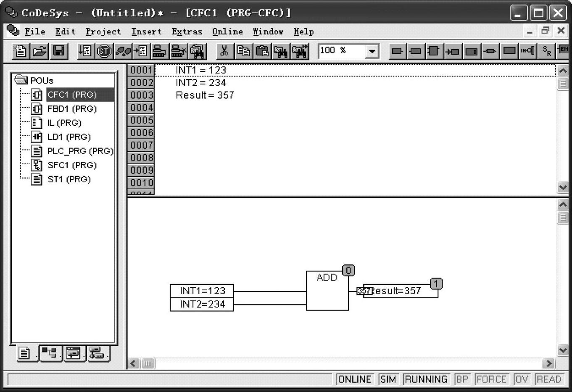Screen dimensions: 572x392
Task: Open the Edit menu
Action: click(66, 32)
